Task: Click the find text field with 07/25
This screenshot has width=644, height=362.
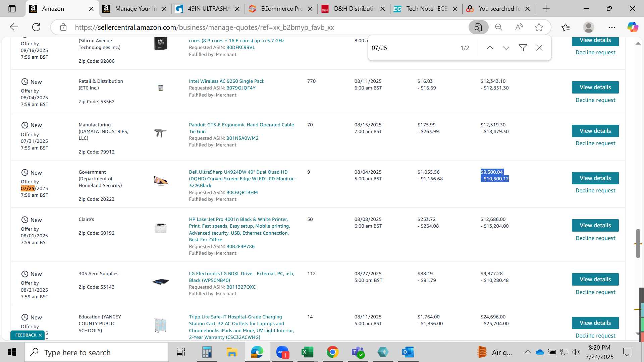Action: [x=413, y=48]
